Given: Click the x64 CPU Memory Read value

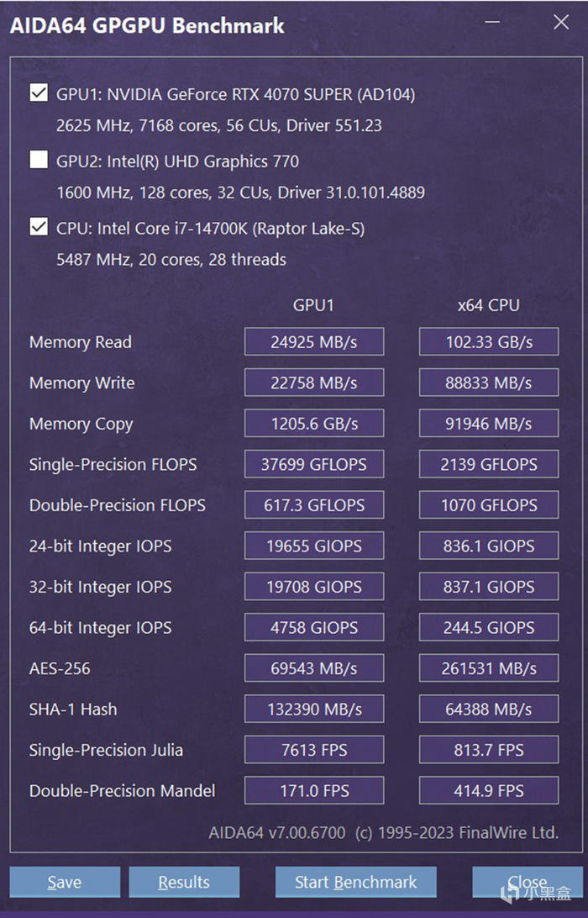Looking at the screenshot, I should (x=488, y=342).
